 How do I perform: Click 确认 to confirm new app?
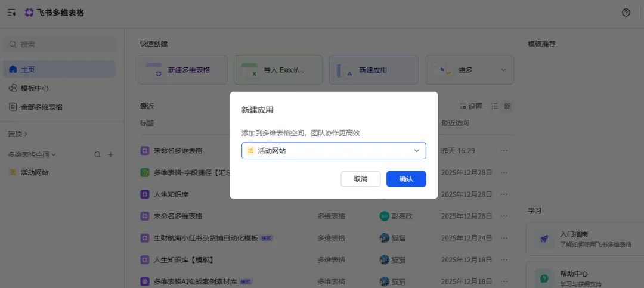pyautogui.click(x=406, y=179)
